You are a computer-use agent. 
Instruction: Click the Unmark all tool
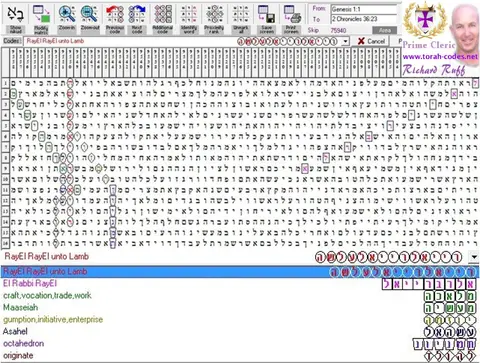coord(240,19)
